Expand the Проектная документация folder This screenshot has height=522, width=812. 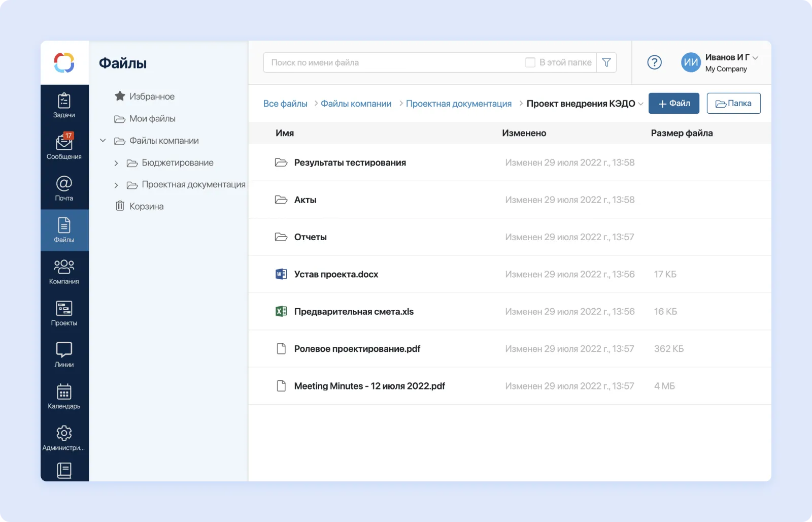pyautogui.click(x=116, y=185)
